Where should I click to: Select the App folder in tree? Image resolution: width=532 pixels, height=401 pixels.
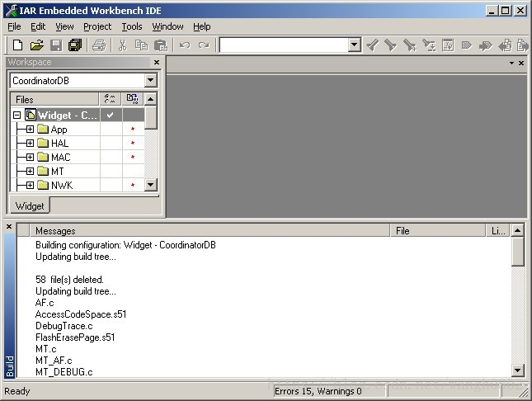click(59, 130)
